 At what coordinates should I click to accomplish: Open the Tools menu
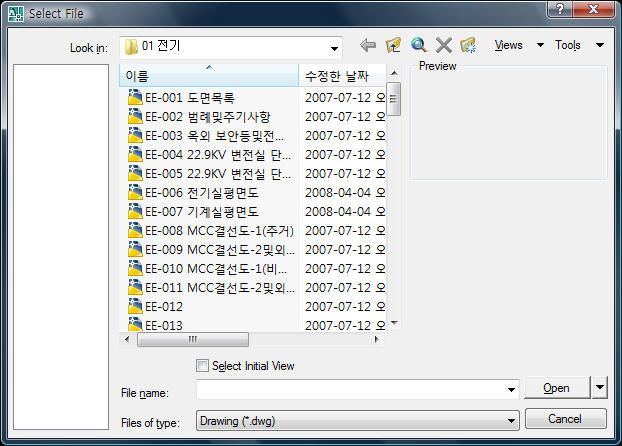(568, 45)
